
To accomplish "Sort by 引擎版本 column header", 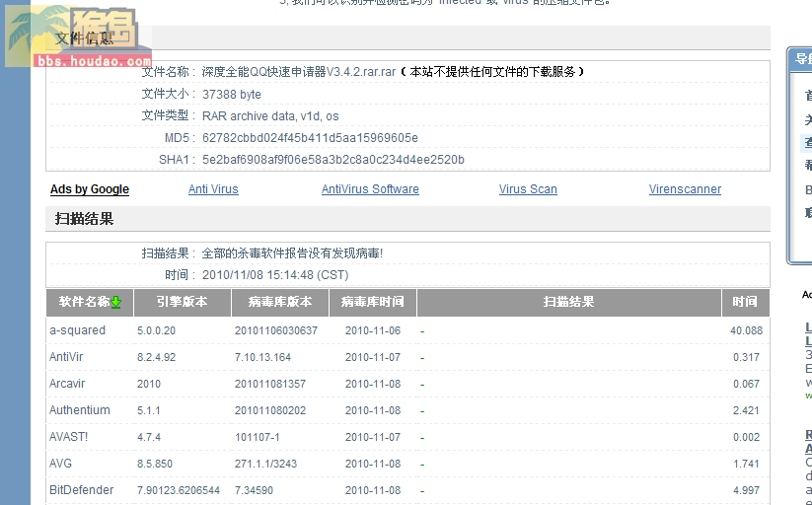I will (183, 302).
